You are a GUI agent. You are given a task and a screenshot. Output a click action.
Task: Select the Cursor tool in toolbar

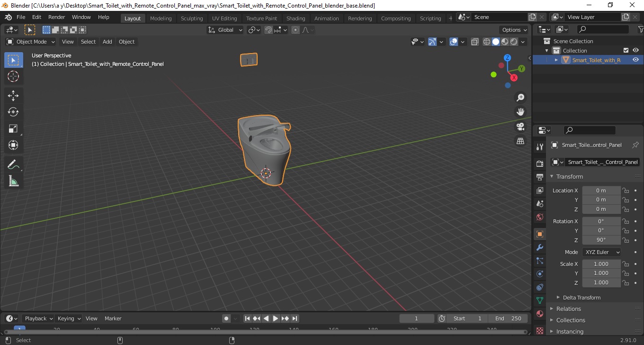pos(13,76)
